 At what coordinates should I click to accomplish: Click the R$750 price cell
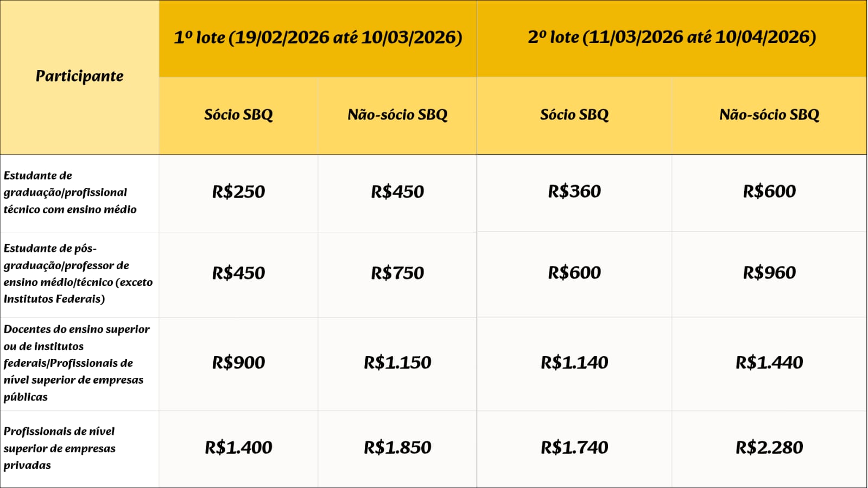click(x=397, y=273)
